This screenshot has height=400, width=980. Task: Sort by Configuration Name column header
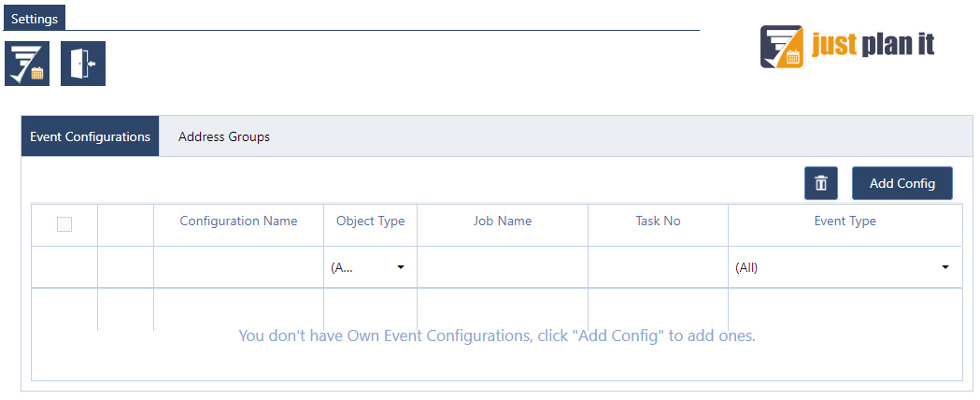[238, 221]
